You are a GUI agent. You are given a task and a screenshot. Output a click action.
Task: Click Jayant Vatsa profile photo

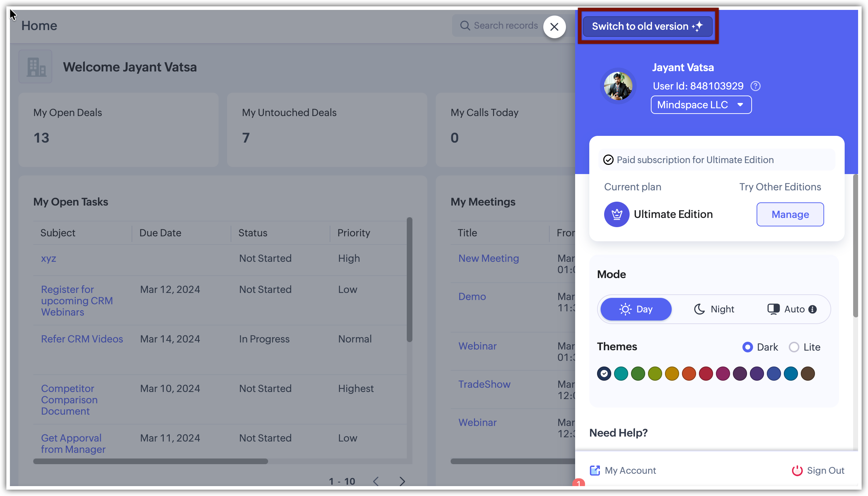click(x=618, y=86)
